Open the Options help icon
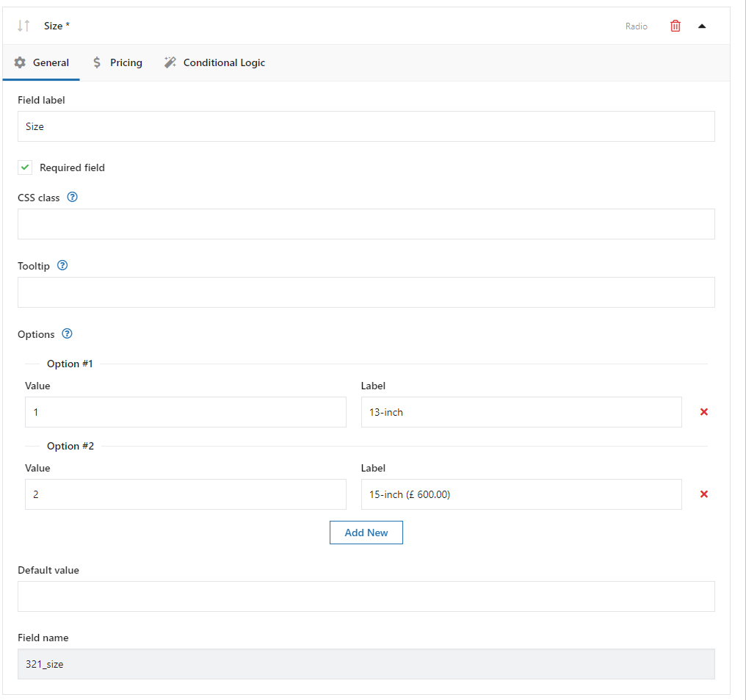This screenshot has height=700, width=746. (67, 333)
